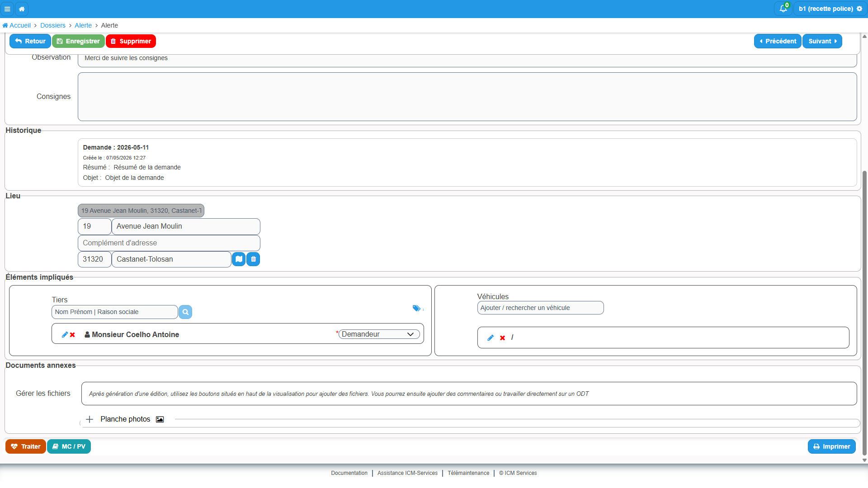Open the hamburger menu icon
Viewport: 868px width, 488px height.
click(7, 9)
